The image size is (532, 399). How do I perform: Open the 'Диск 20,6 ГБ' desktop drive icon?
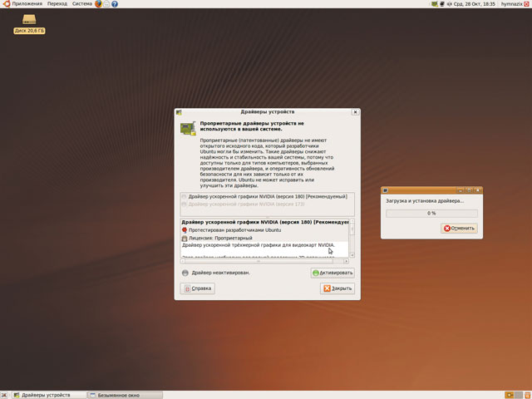[x=29, y=24]
